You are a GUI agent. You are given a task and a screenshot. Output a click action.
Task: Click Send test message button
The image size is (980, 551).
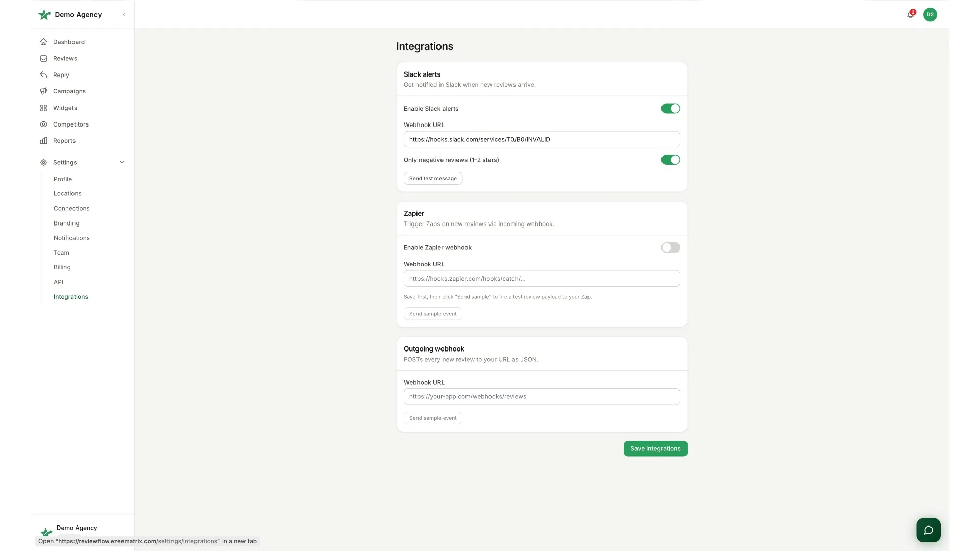(x=433, y=179)
